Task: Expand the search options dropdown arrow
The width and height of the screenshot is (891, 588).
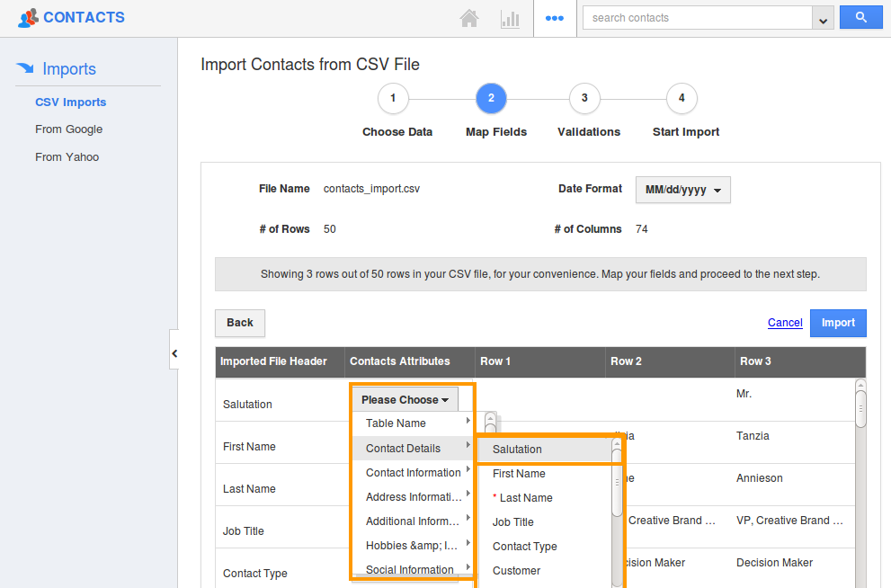Action: click(x=823, y=18)
